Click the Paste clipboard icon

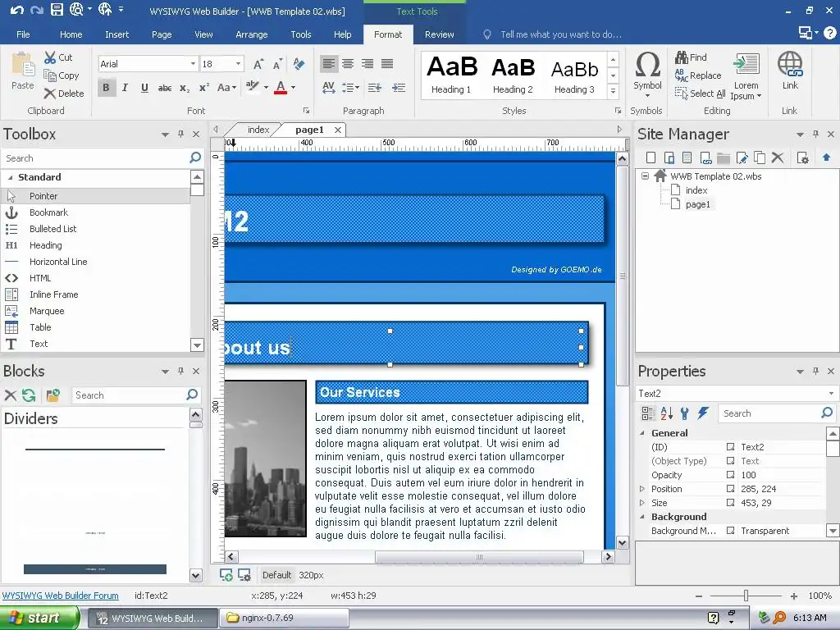[x=22, y=64]
